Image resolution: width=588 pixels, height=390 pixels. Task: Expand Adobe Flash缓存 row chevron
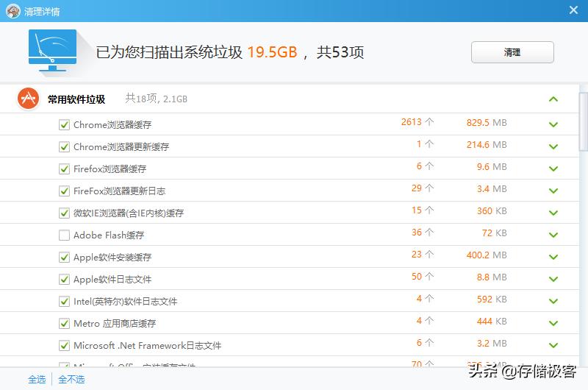pyautogui.click(x=553, y=235)
